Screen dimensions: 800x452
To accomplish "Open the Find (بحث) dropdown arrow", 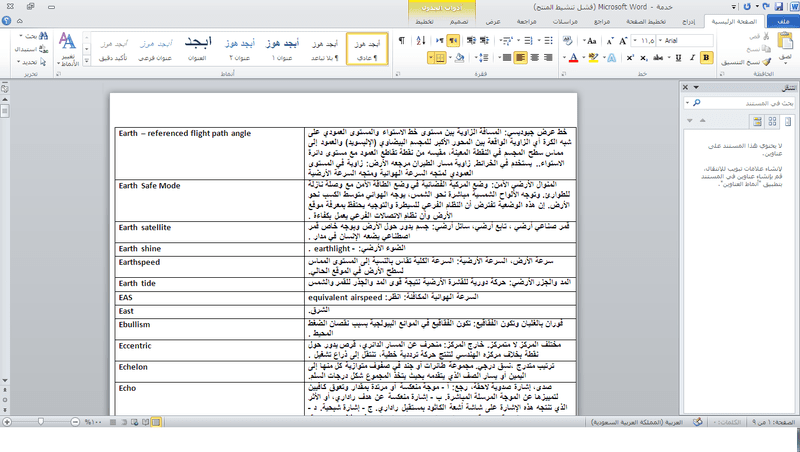I will (x=20, y=36).
